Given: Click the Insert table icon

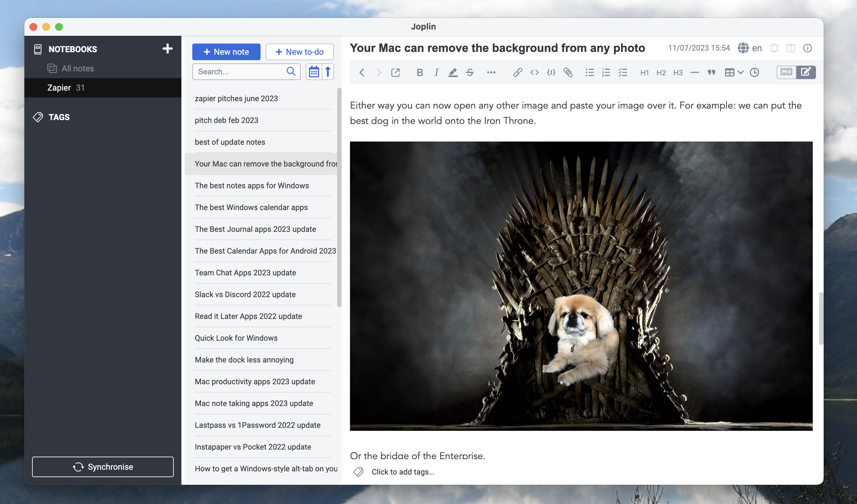Looking at the screenshot, I should click(730, 72).
